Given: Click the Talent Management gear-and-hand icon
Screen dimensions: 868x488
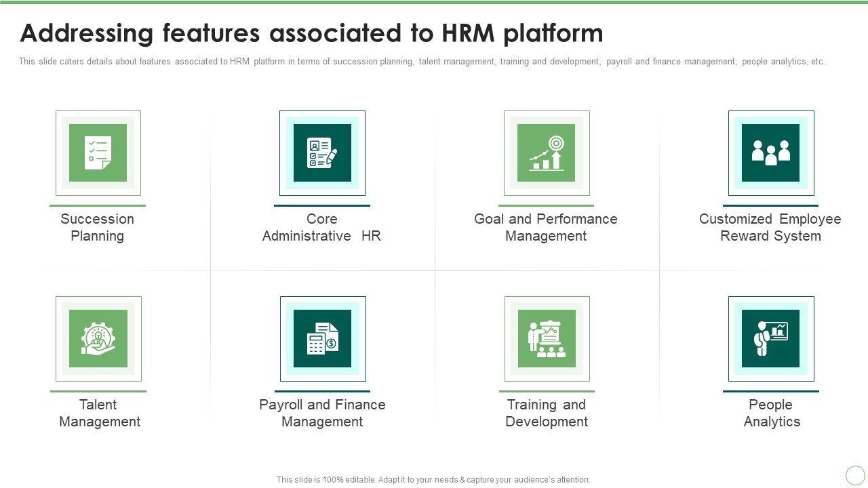Looking at the screenshot, I should 98,339.
